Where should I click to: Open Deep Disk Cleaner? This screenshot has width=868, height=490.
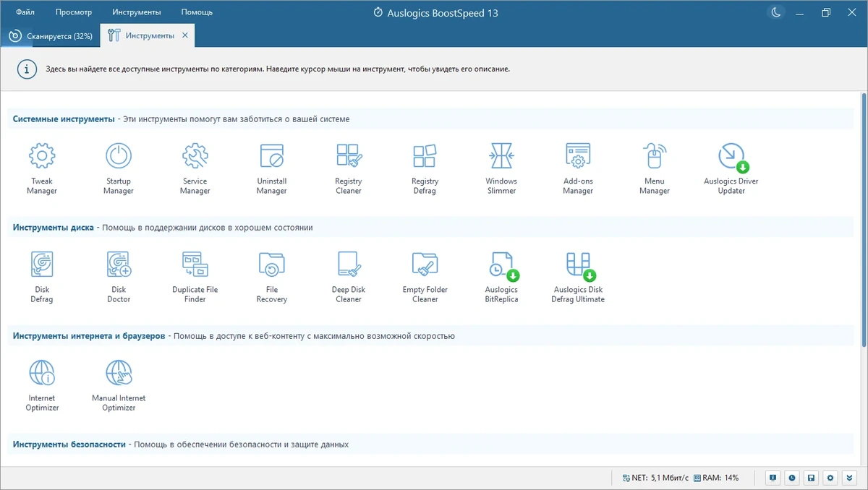349,276
